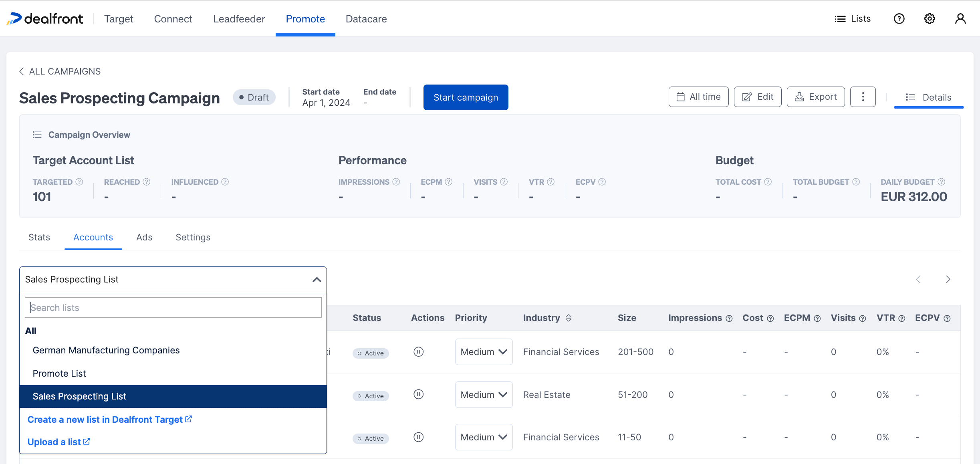Switch to the Stats tab
This screenshot has height=464, width=980.
pos(39,237)
